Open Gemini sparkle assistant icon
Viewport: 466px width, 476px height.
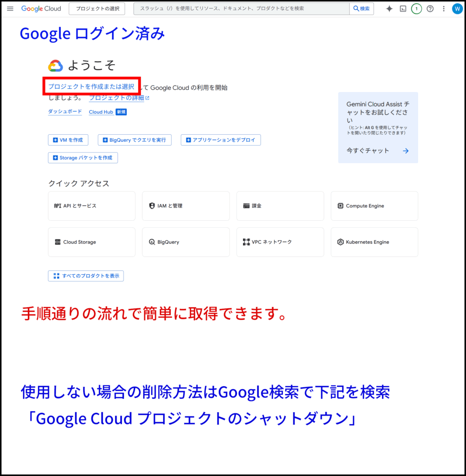pos(389,8)
